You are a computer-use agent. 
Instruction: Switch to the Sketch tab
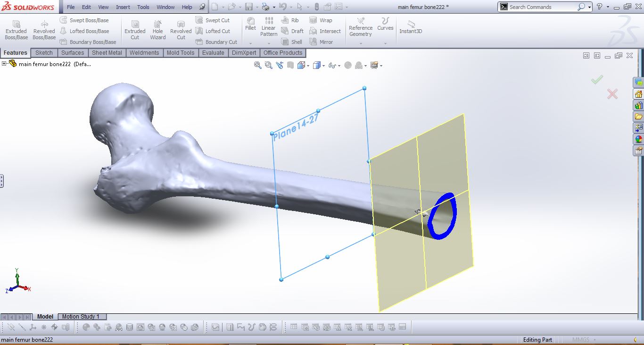[44, 53]
